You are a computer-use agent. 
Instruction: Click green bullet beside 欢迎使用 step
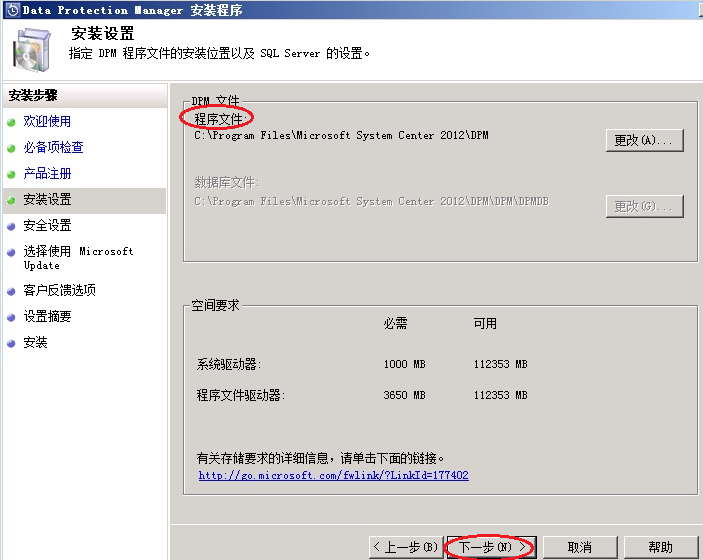[11, 122]
